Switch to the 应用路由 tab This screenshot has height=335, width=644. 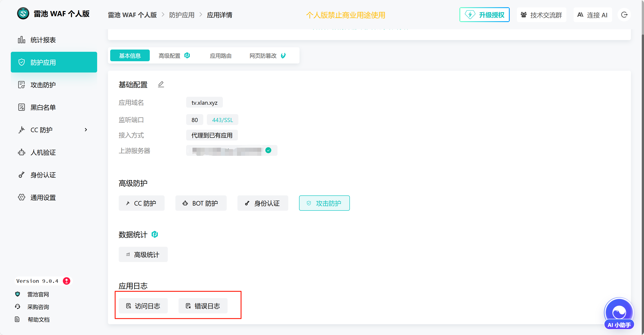221,56
